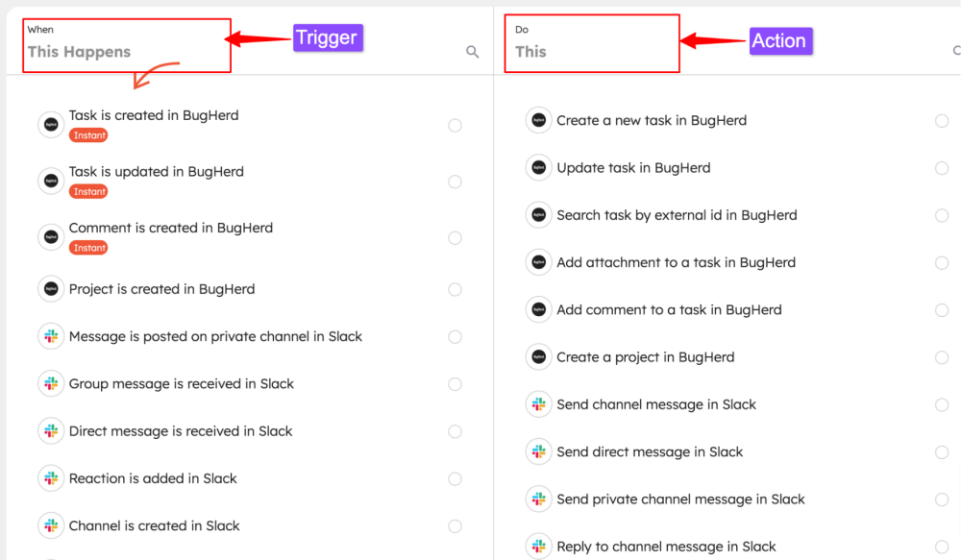The width and height of the screenshot is (961, 560).
Task: Click Slack icon beside Send channel message
Action: coord(539,404)
